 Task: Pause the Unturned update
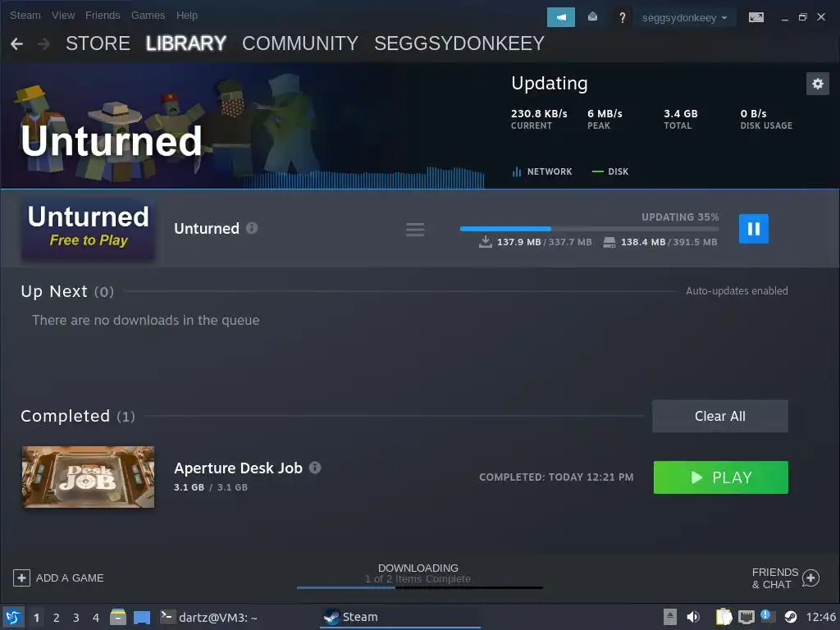pos(753,229)
